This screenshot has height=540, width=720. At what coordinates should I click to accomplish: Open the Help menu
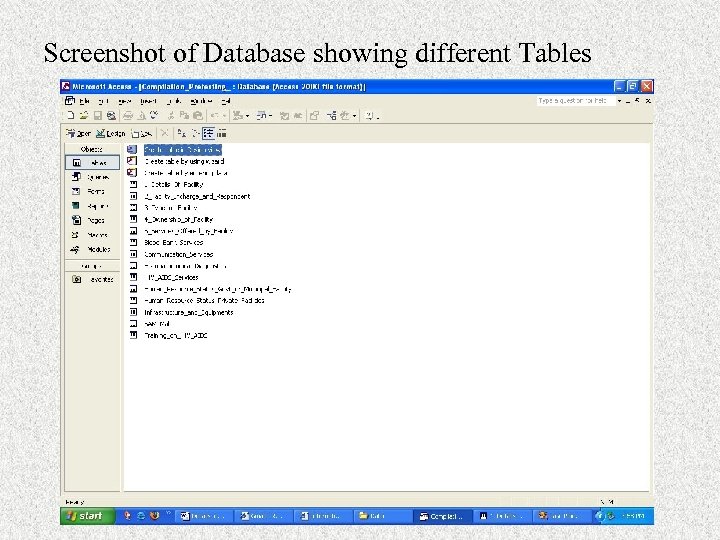(x=225, y=101)
